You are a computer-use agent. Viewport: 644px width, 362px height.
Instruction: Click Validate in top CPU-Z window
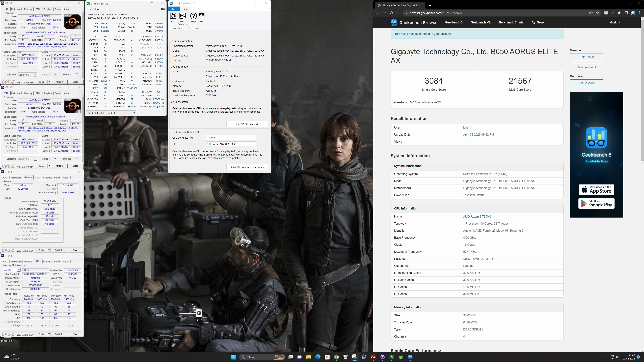59,82
